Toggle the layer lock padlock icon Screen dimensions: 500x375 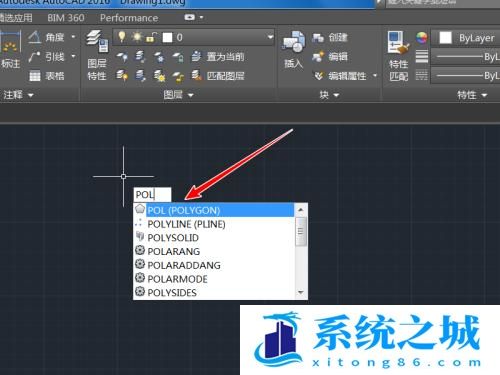click(x=151, y=37)
